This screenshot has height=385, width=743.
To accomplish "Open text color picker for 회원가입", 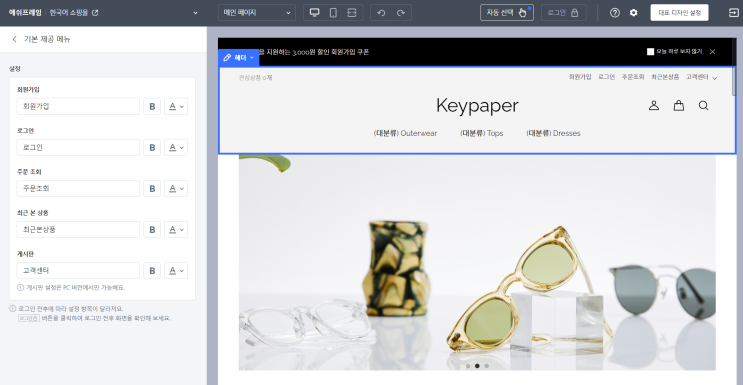I will point(176,106).
